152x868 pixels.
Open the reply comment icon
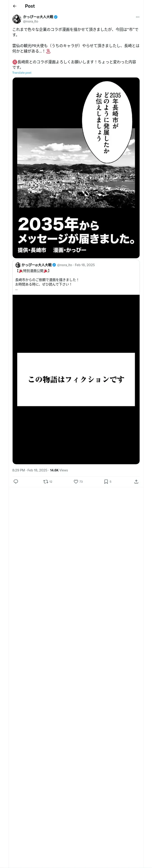coord(16,482)
